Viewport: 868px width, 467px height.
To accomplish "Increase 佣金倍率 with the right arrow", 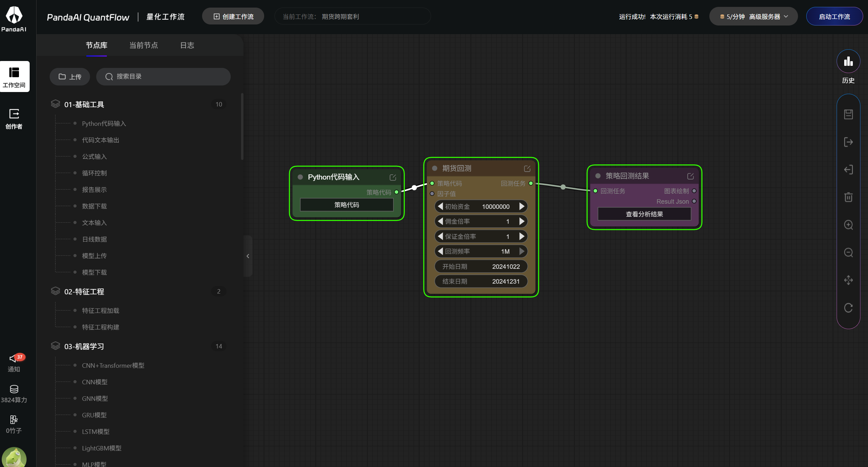I will 522,221.
